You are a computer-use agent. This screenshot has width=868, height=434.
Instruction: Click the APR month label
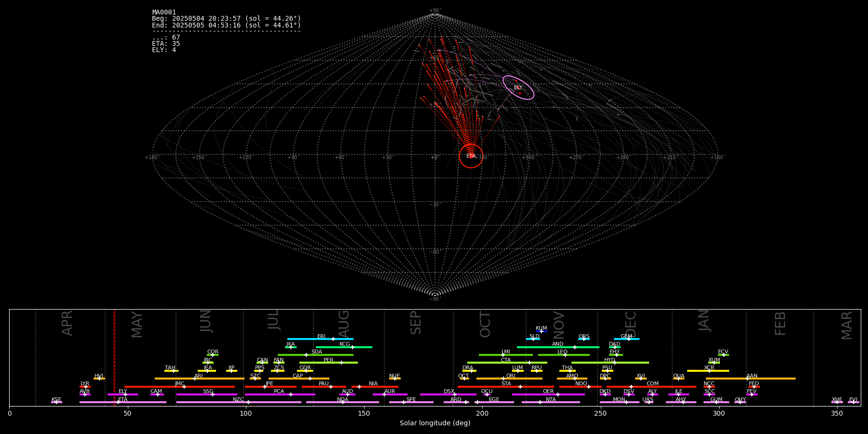click(x=67, y=323)
